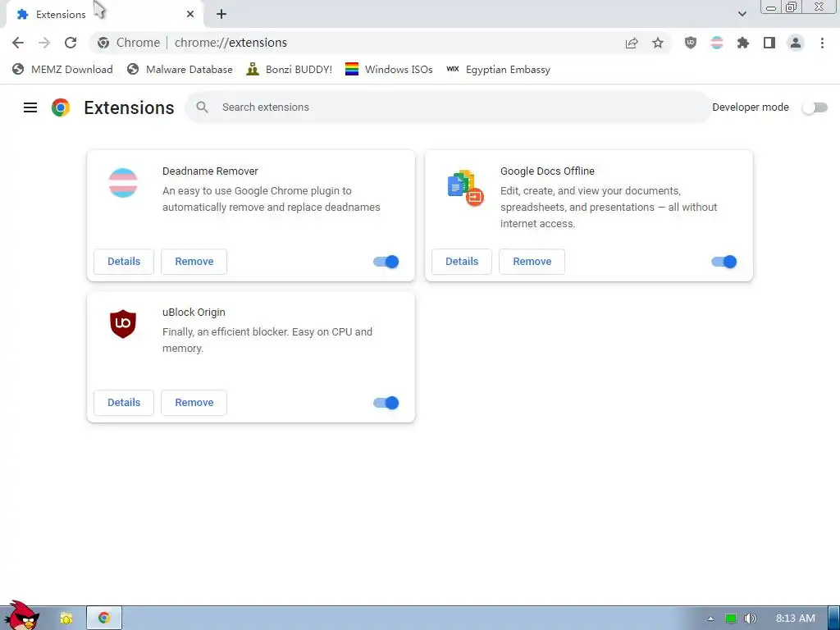
Task: Open the Bonzi BUDDY! bookmark
Action: coord(289,70)
